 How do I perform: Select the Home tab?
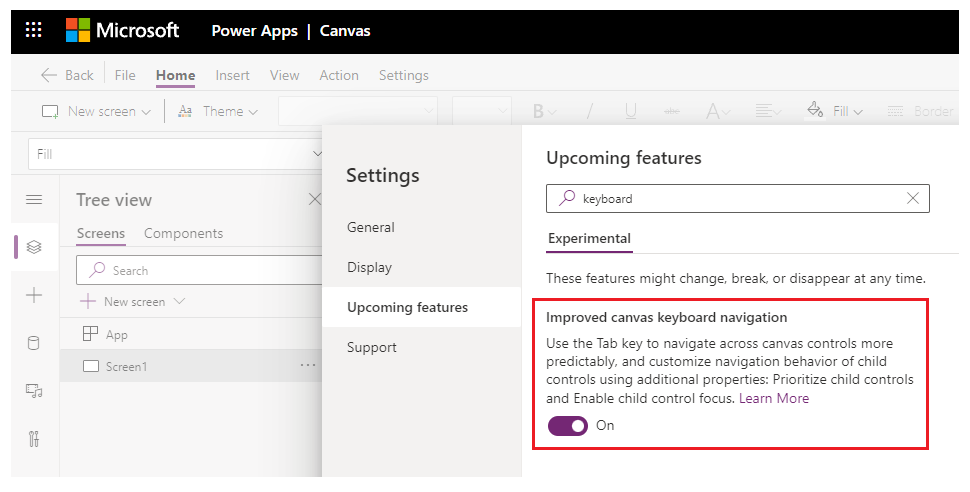pyautogui.click(x=176, y=76)
